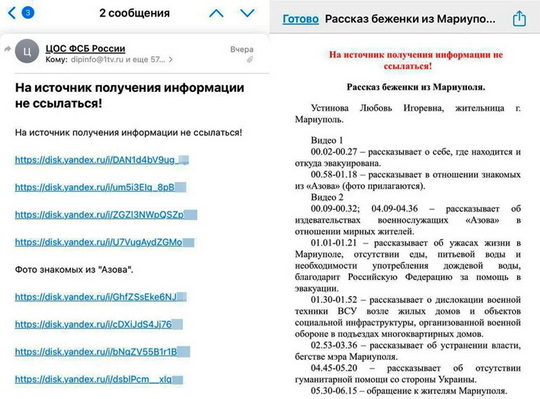
Task: Tap the recipient address dipinfo@1tv.ru
Action: click(97, 60)
